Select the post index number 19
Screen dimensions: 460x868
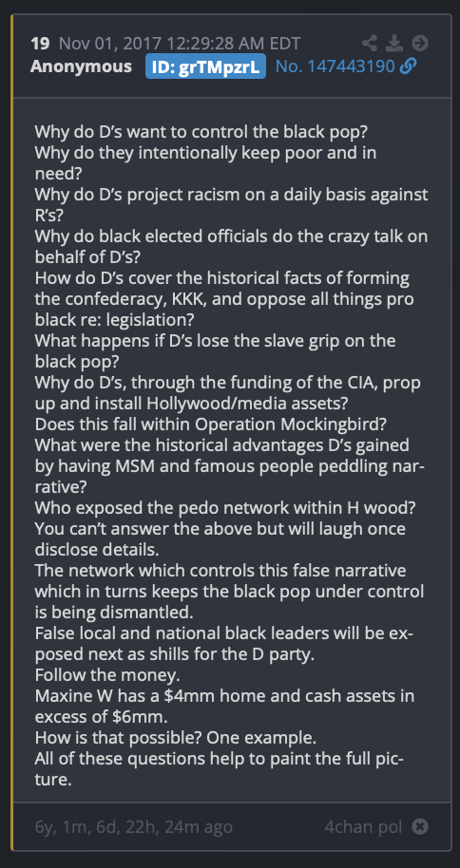[x=40, y=43]
